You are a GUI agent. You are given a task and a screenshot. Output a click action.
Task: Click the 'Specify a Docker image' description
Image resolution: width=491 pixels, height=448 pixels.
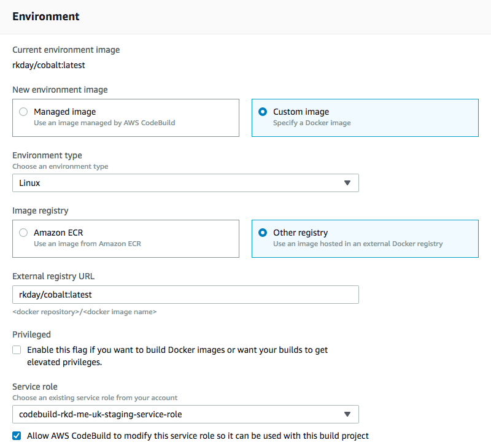[x=312, y=123]
